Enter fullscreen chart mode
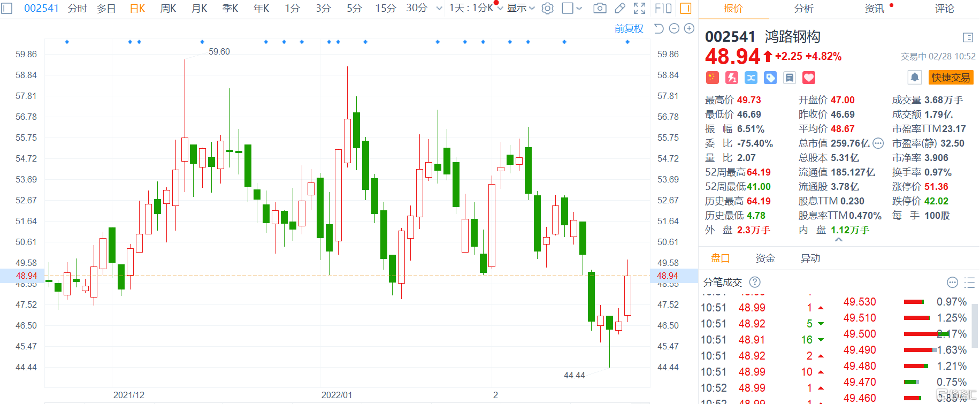 639,8
